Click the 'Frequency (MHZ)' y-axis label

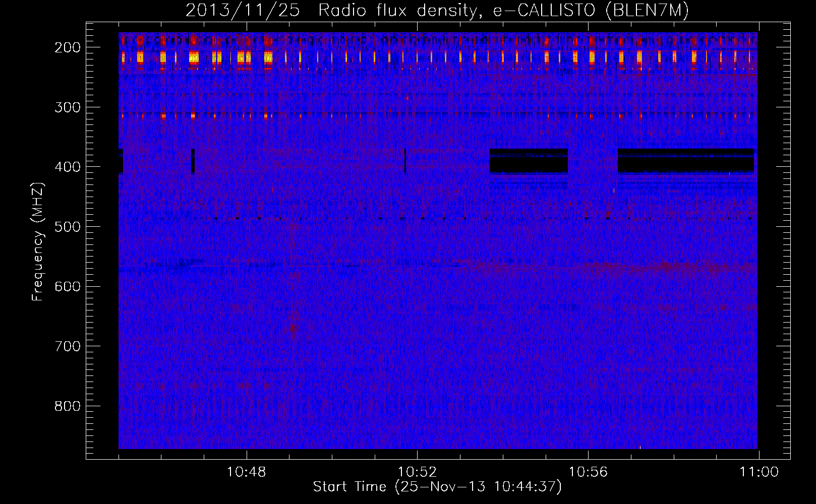(x=38, y=241)
